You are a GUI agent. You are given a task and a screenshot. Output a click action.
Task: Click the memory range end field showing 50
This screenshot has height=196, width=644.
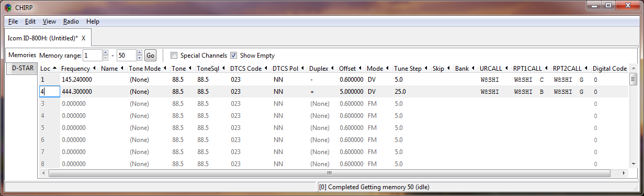[x=127, y=55]
